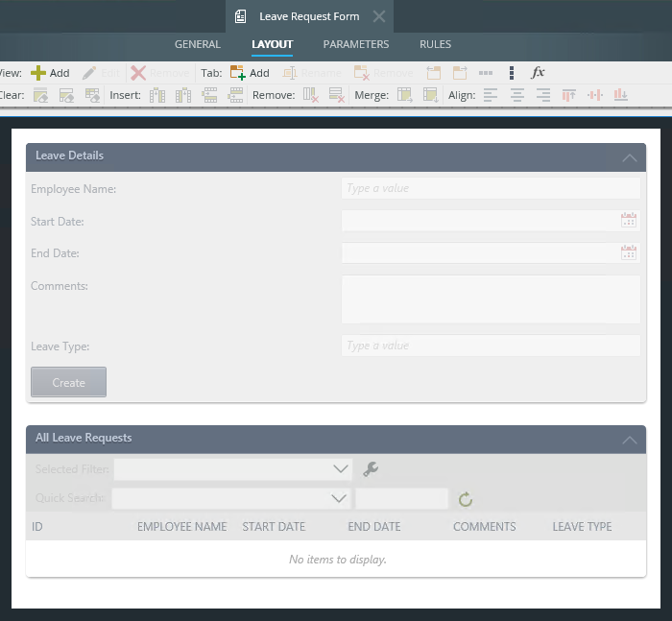
Task: Click the Start Date input field
Action: click(x=491, y=221)
